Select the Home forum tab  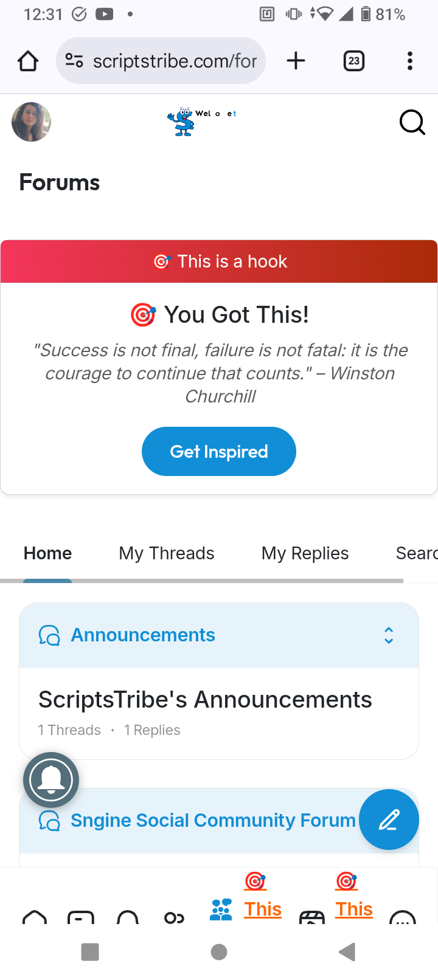[x=47, y=553]
